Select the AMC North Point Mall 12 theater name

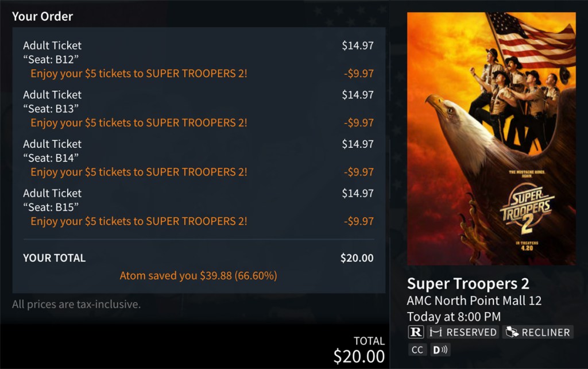coord(474,301)
